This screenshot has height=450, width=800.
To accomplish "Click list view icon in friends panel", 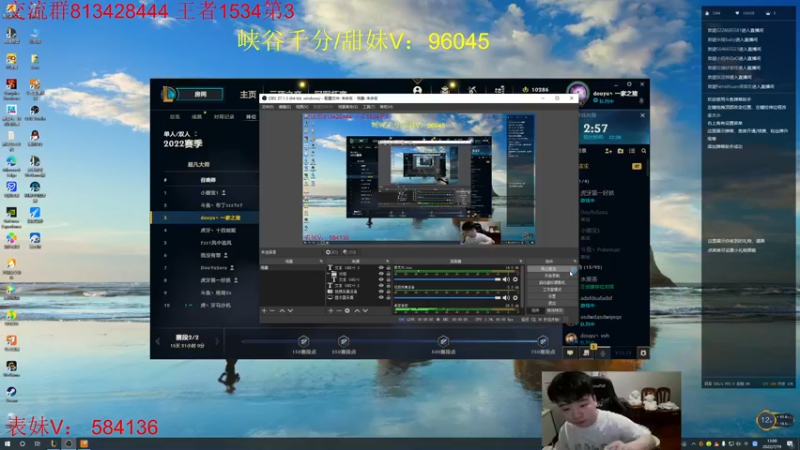I will (x=632, y=151).
